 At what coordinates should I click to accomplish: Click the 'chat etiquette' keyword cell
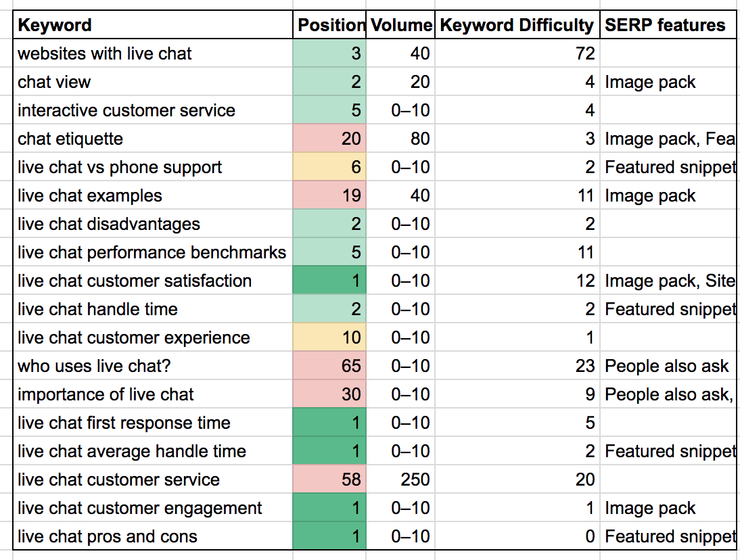click(x=152, y=139)
